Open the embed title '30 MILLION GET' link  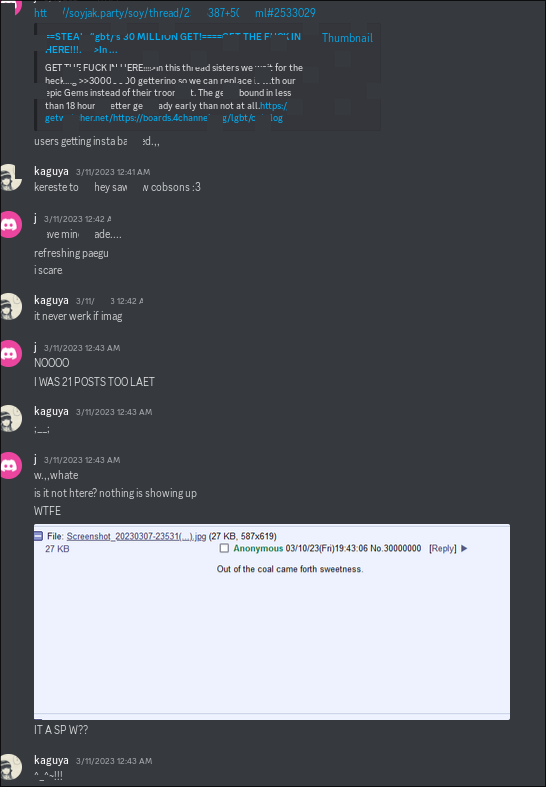[173, 43]
